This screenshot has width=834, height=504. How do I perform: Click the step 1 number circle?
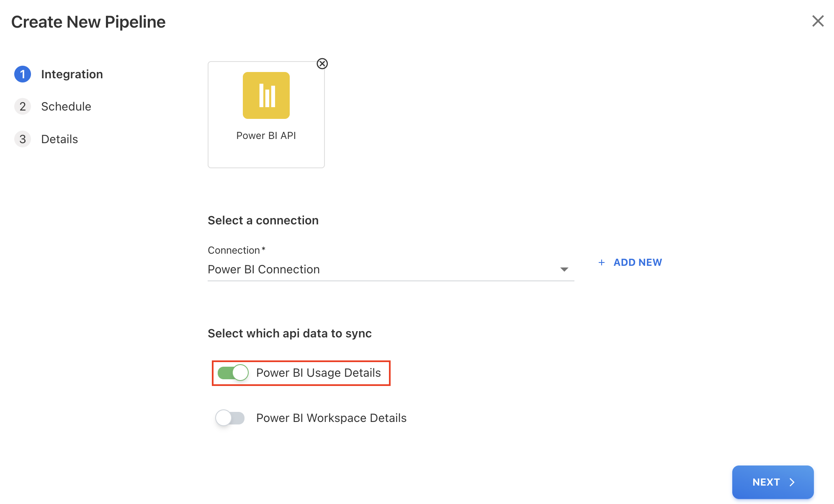point(23,74)
